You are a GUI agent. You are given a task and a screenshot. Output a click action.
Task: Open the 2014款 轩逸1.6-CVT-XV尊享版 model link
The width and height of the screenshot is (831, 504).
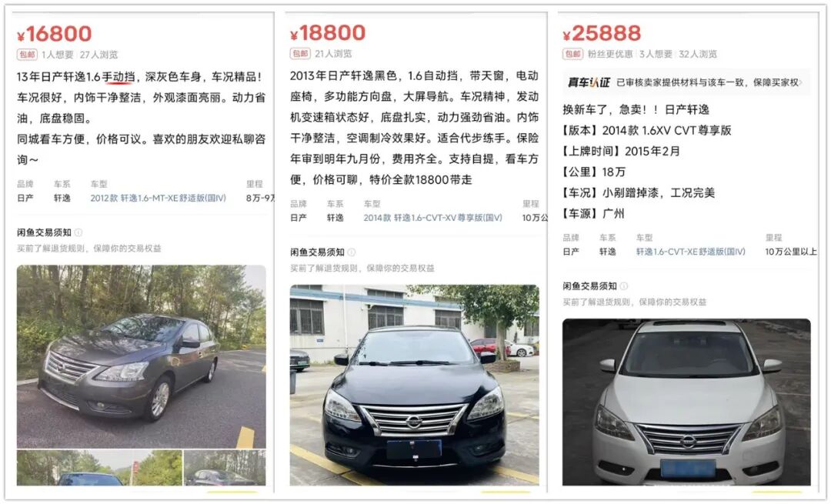tap(433, 217)
